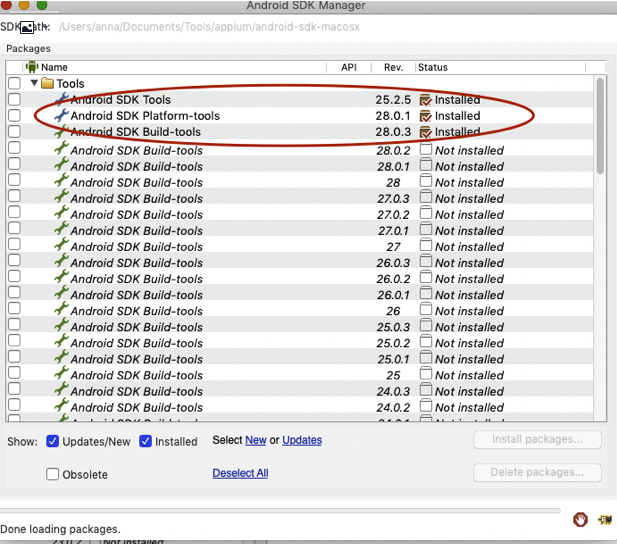
Task: Check the Android SDK Platform-tools checkbox
Action: 14,115
